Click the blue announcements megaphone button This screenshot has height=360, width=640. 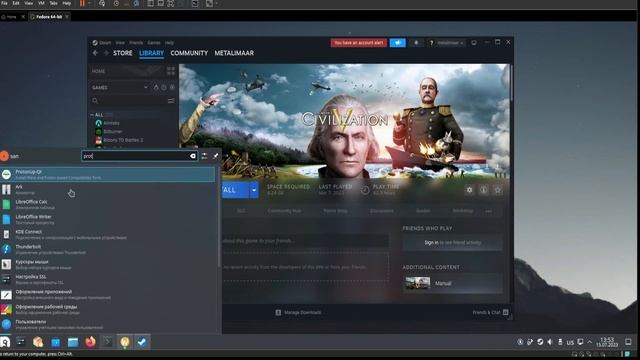[398, 43]
